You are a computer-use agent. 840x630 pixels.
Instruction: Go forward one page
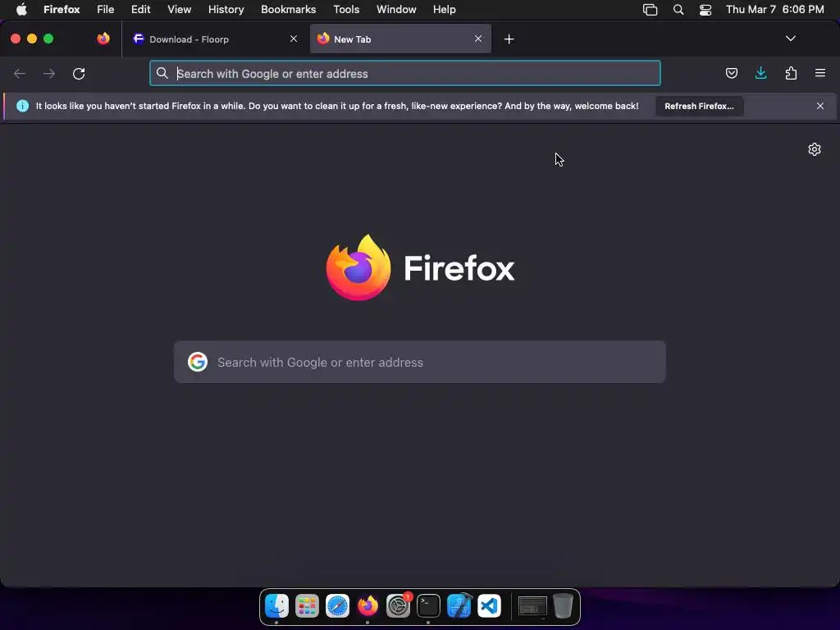click(49, 73)
